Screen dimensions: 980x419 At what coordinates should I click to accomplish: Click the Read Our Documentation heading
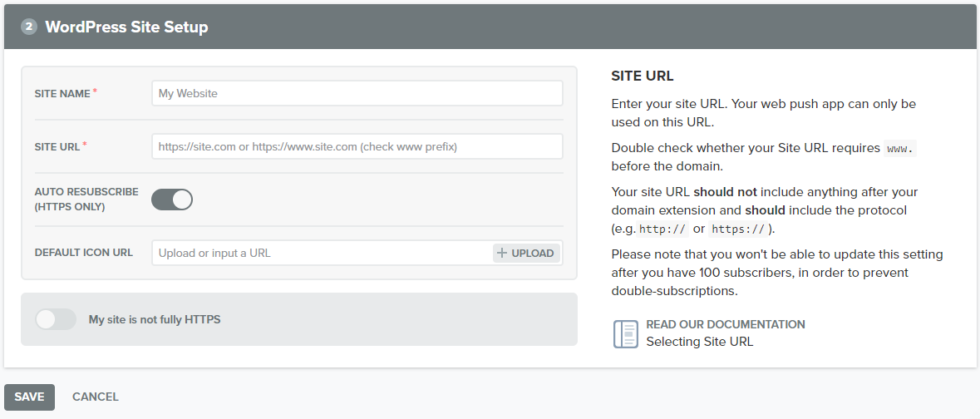coord(726,324)
